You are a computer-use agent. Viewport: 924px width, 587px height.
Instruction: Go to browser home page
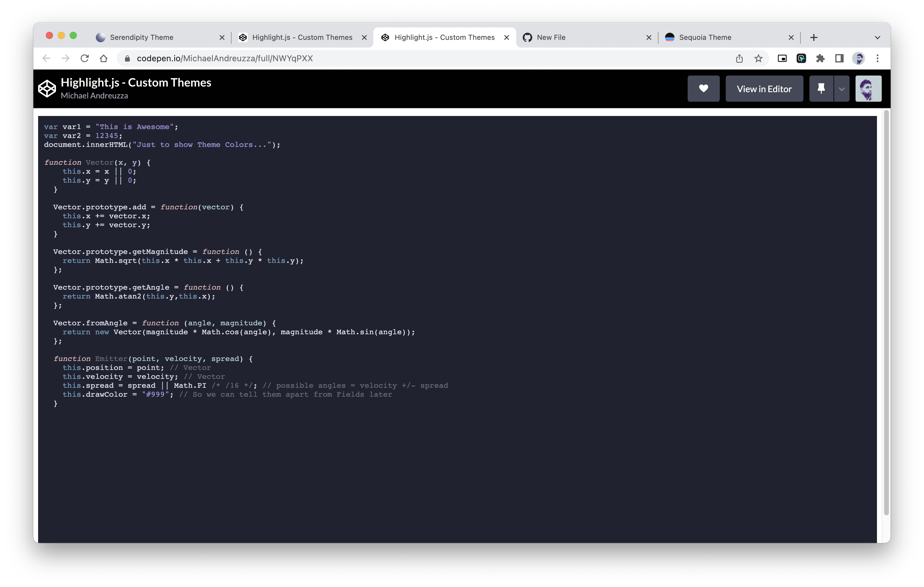coord(103,58)
